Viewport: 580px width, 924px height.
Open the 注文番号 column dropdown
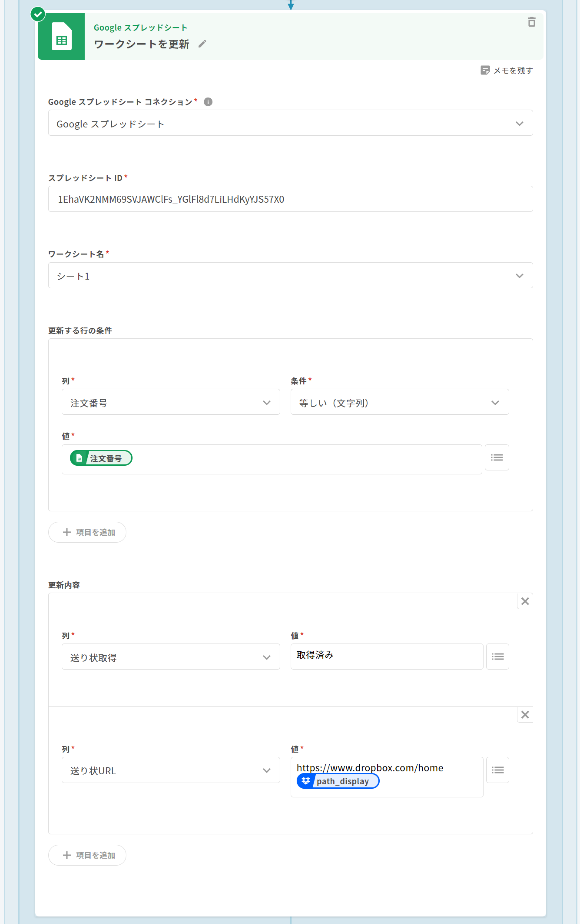point(171,402)
